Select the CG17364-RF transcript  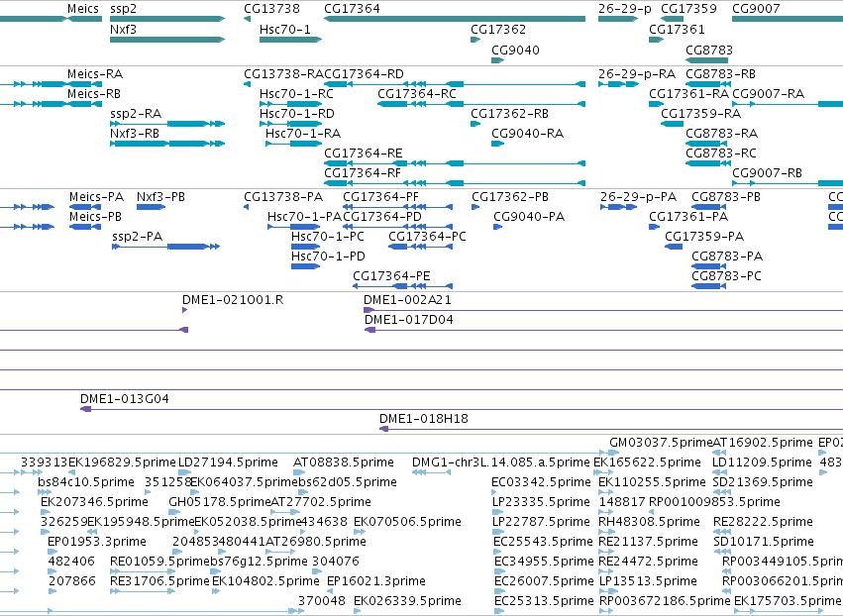(455, 183)
